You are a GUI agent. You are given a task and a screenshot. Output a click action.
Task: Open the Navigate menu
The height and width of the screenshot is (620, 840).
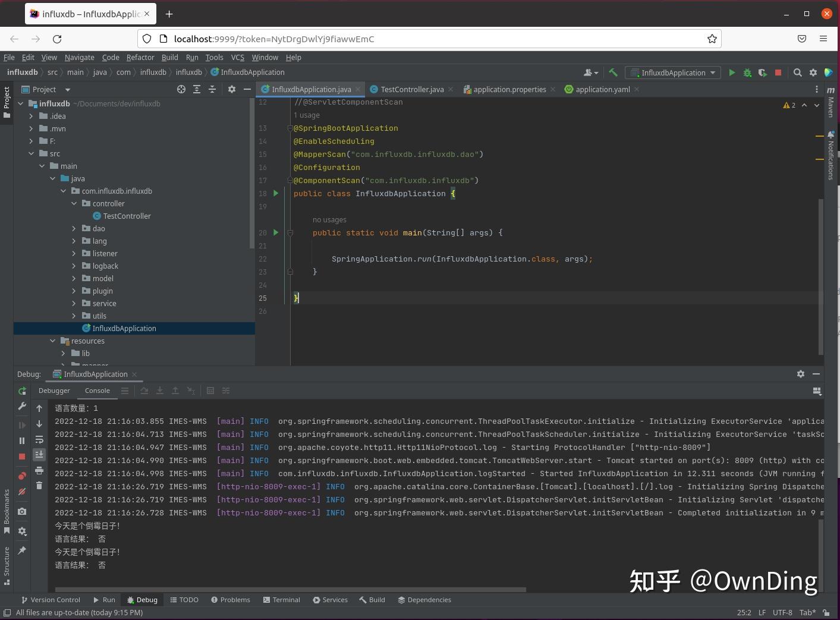click(79, 57)
